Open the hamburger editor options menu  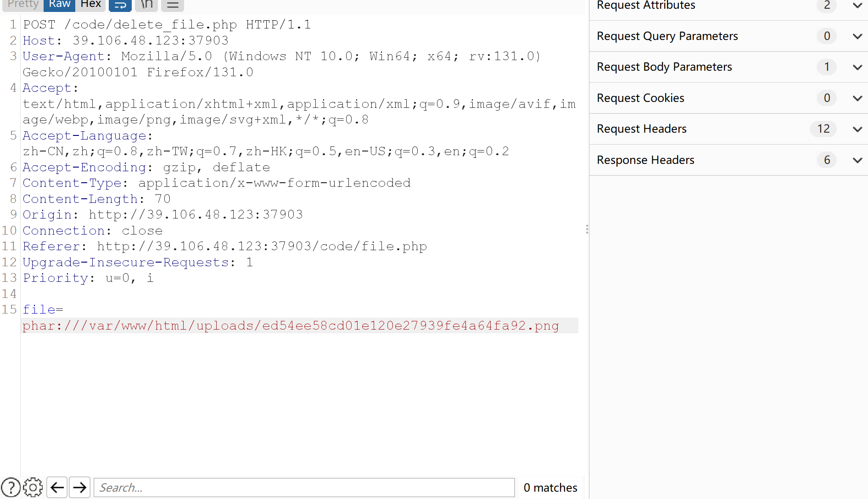(173, 5)
